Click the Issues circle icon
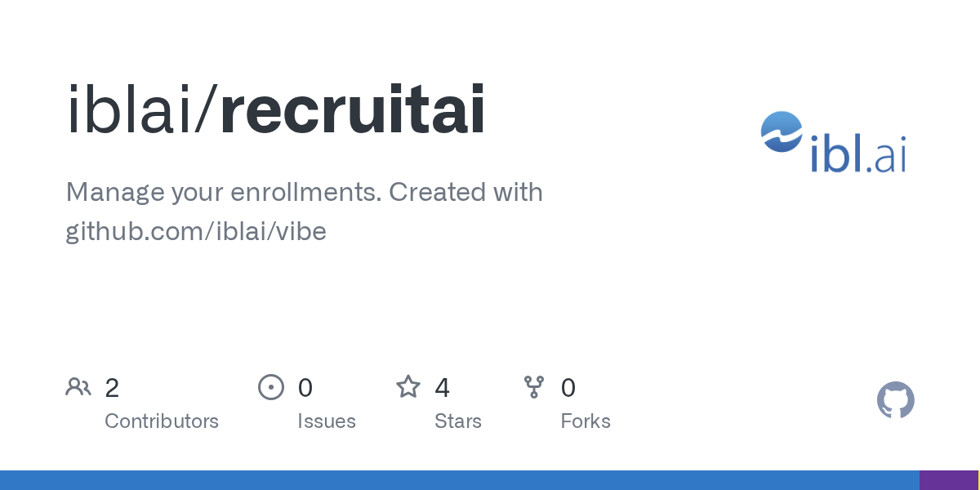Viewport: 980px width, 490px height. (x=270, y=387)
